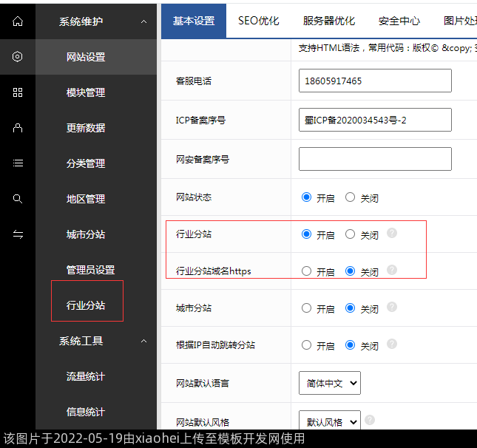Set 网站状态 to 关闭

351,197
